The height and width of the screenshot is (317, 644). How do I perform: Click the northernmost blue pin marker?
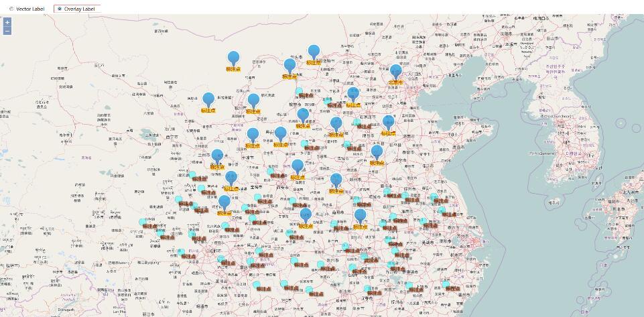[314, 52]
